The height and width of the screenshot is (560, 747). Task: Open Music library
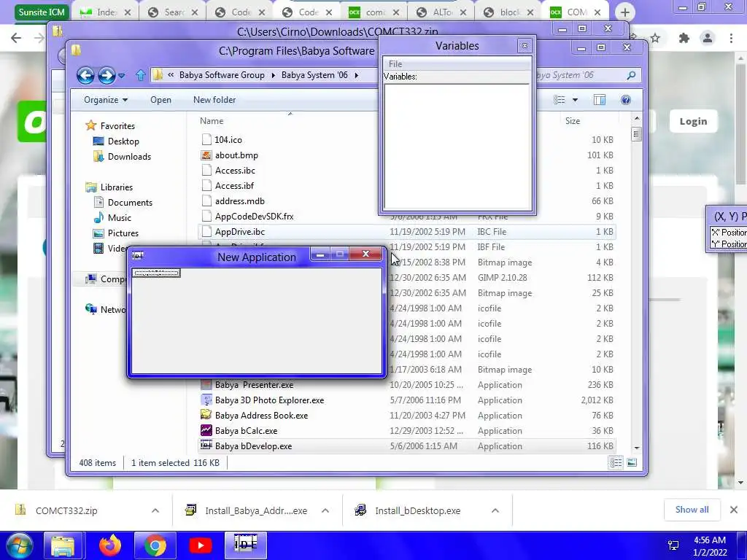(x=119, y=217)
